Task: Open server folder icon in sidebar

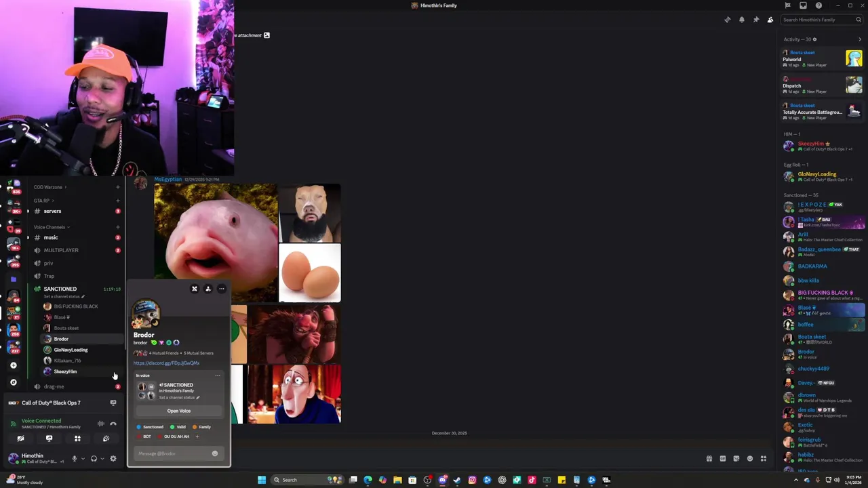Action: [x=13, y=279]
